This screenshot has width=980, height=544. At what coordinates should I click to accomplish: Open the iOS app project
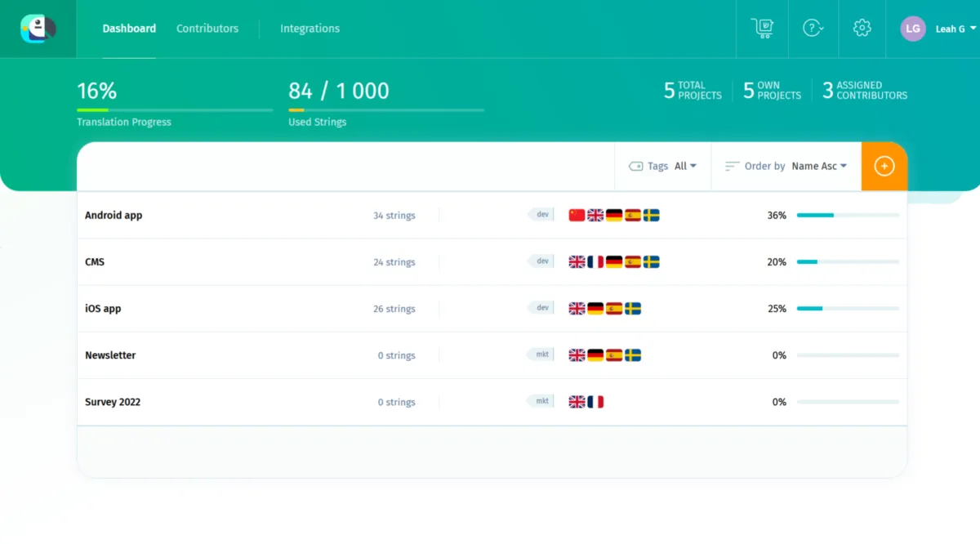(x=103, y=309)
